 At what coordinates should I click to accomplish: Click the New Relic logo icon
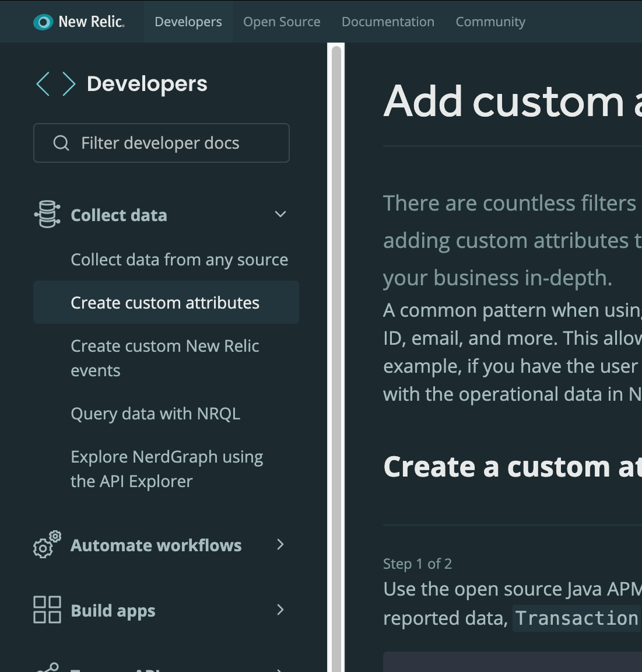pos(43,22)
